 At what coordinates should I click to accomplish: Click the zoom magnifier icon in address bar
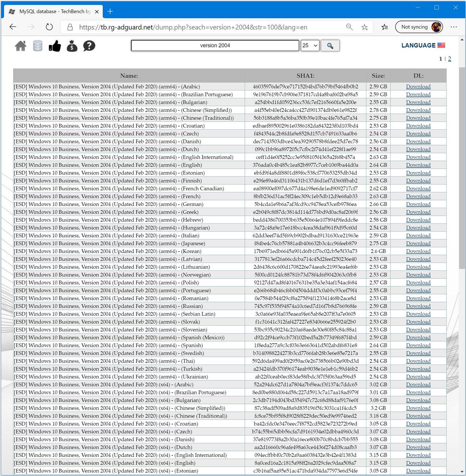point(349,27)
